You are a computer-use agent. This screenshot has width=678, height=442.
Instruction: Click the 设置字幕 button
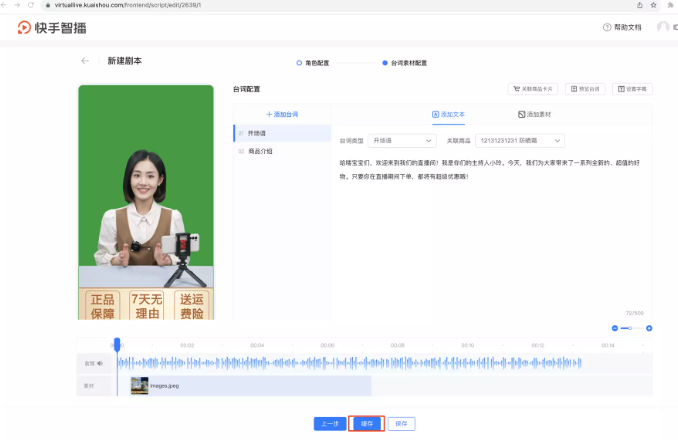tap(632, 89)
